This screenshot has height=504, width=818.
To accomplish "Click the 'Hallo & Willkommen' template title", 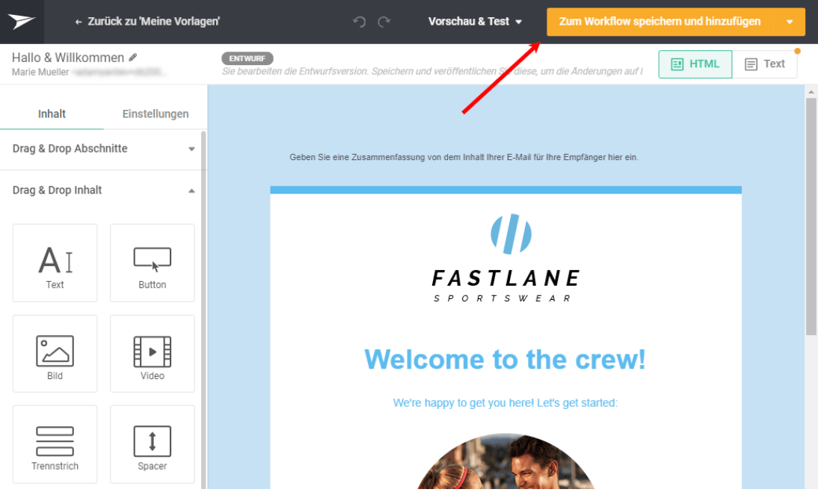I will (x=68, y=58).
